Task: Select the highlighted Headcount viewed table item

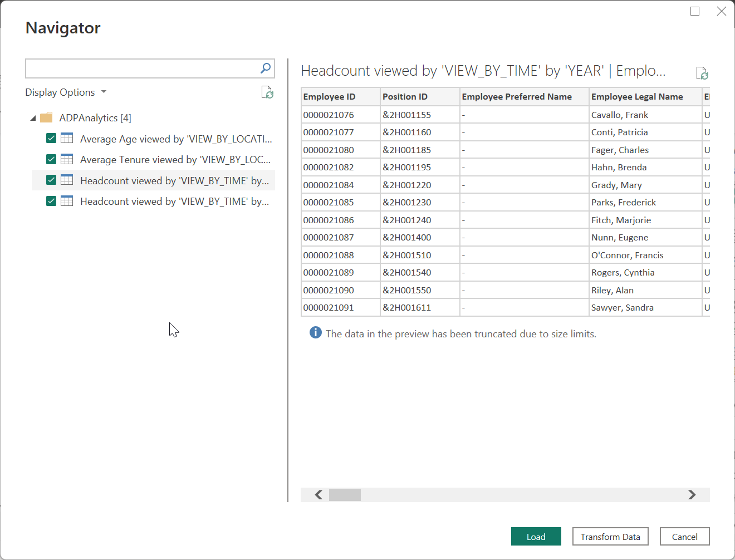Action: click(174, 180)
